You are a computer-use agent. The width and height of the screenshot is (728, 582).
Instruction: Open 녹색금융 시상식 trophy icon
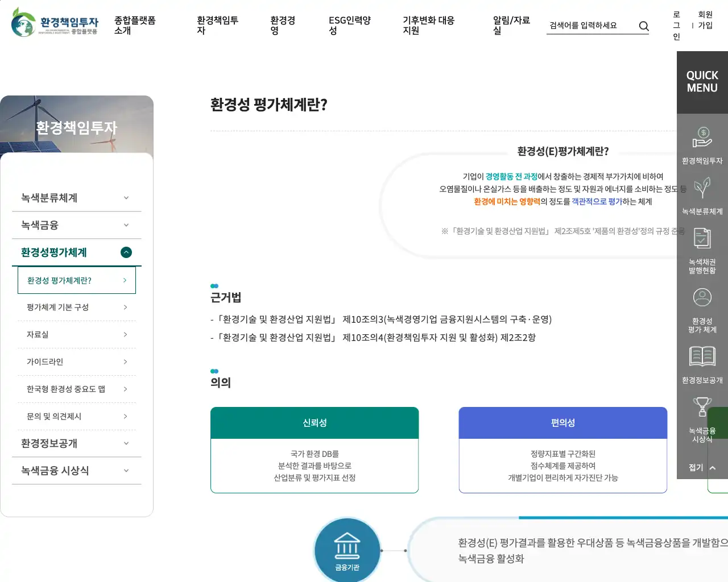pos(702,408)
